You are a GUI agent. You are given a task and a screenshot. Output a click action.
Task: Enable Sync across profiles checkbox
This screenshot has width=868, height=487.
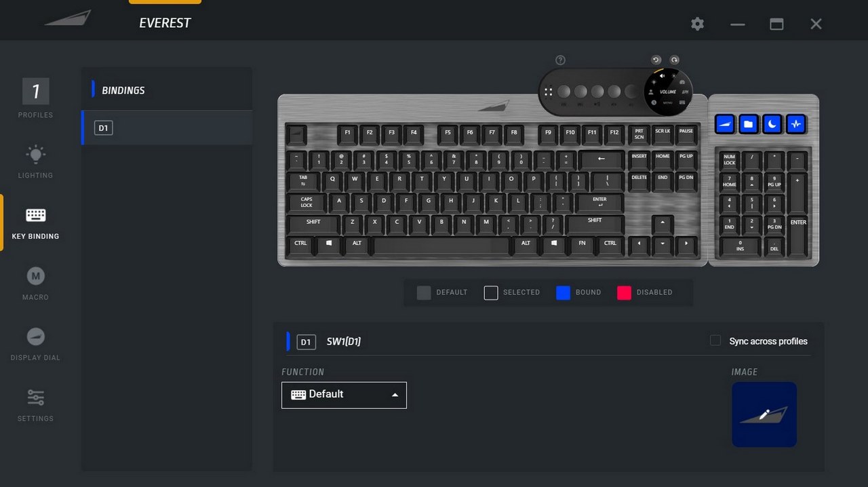point(715,340)
